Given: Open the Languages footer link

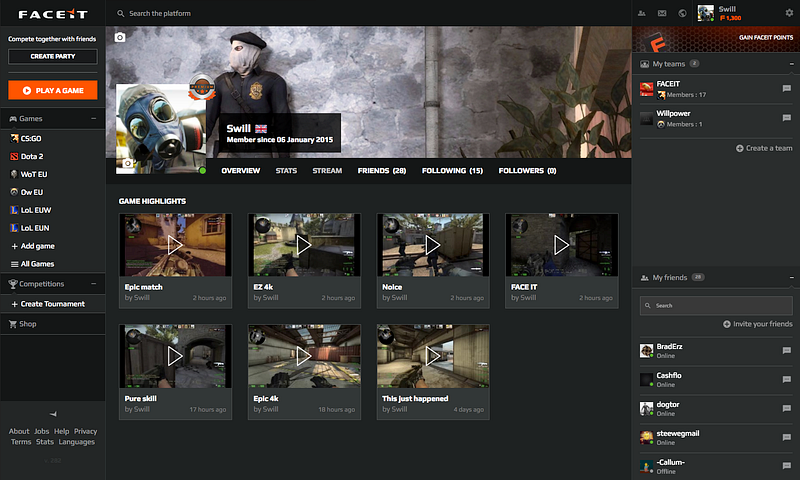Looking at the screenshot, I should (77, 442).
